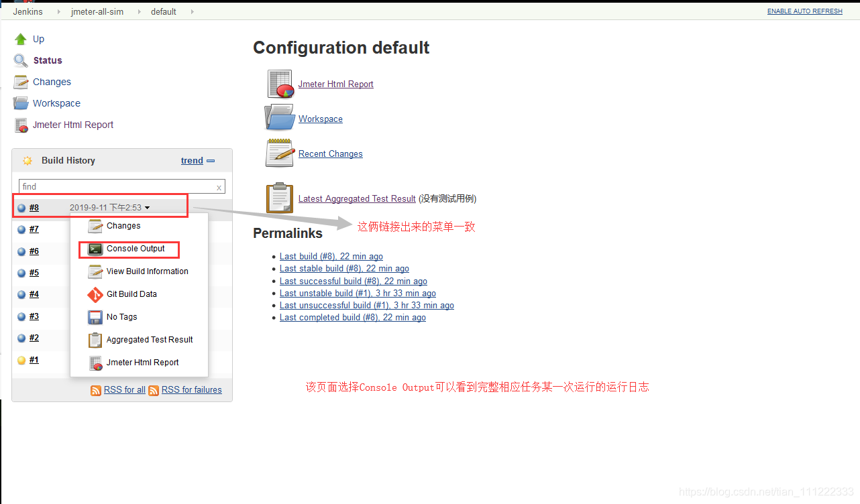Open the Workspace link in main panel
The height and width of the screenshot is (504, 860).
click(321, 119)
